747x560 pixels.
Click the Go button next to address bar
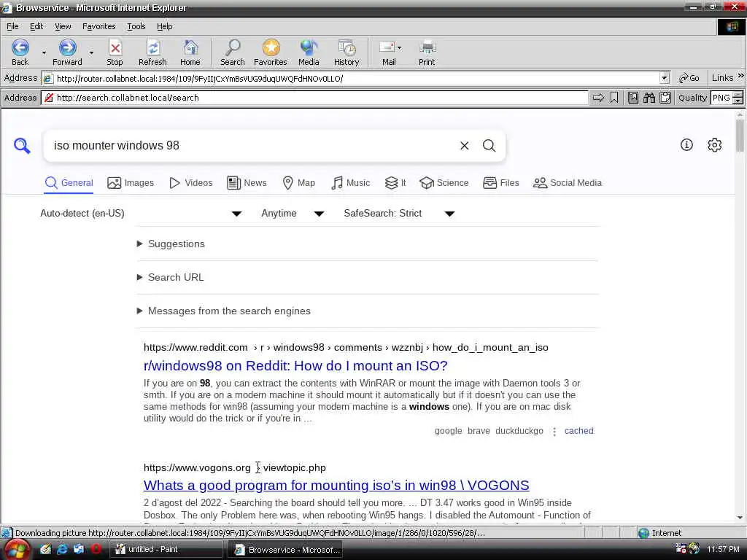point(689,78)
